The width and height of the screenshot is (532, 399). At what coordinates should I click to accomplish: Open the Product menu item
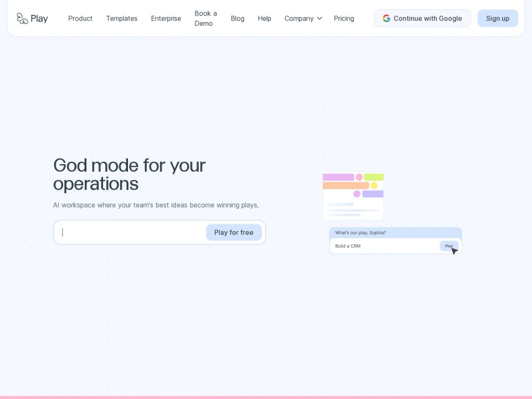pos(80,18)
